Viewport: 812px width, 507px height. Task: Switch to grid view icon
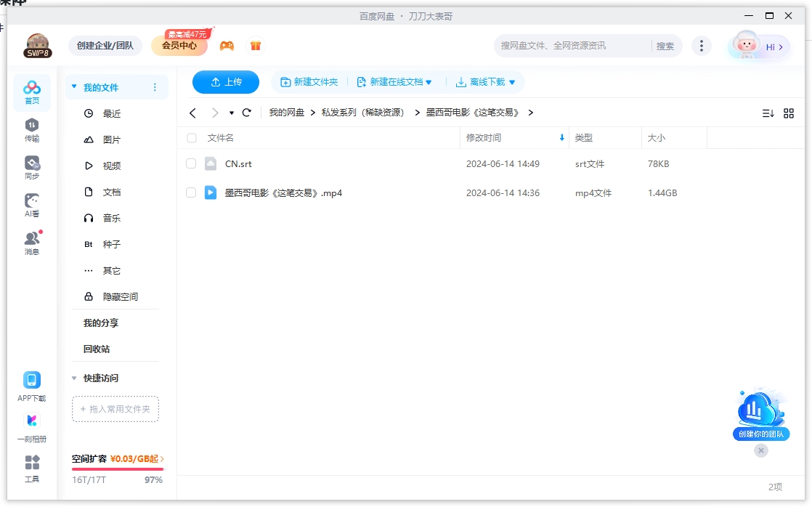pyautogui.click(x=788, y=113)
